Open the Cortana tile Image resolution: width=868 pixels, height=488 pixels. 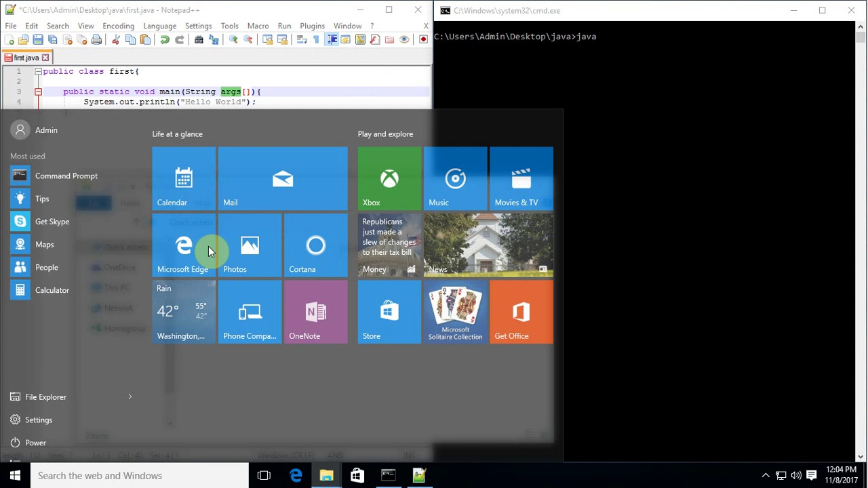(x=315, y=245)
